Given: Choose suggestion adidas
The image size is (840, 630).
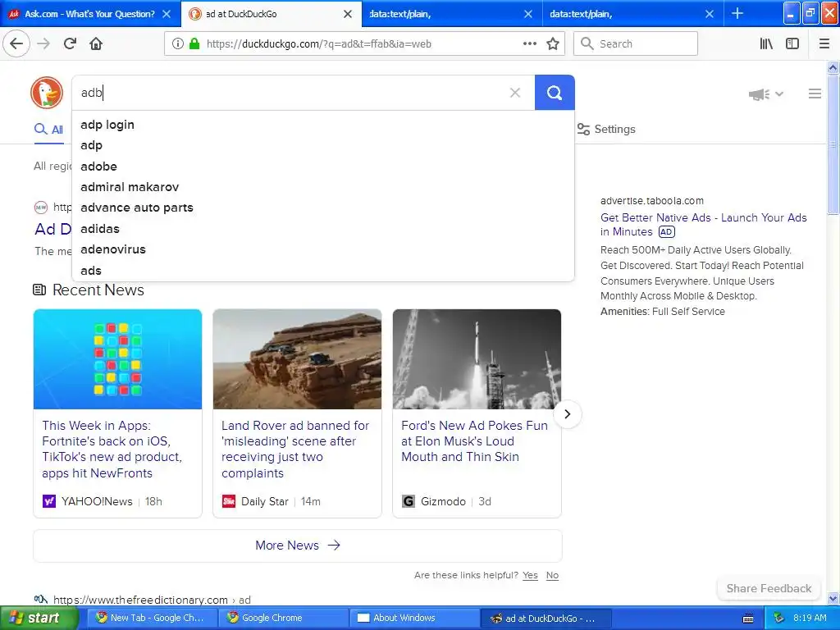Looking at the screenshot, I should (323, 229).
